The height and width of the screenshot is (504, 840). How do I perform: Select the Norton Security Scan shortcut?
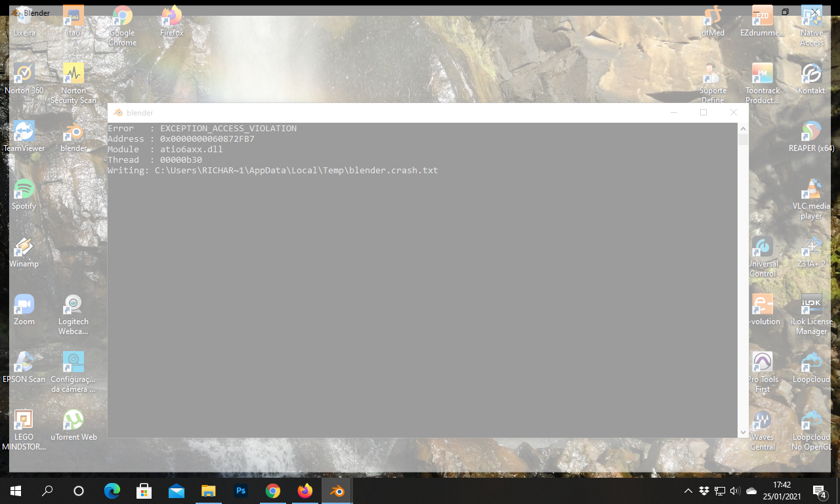[x=73, y=84]
